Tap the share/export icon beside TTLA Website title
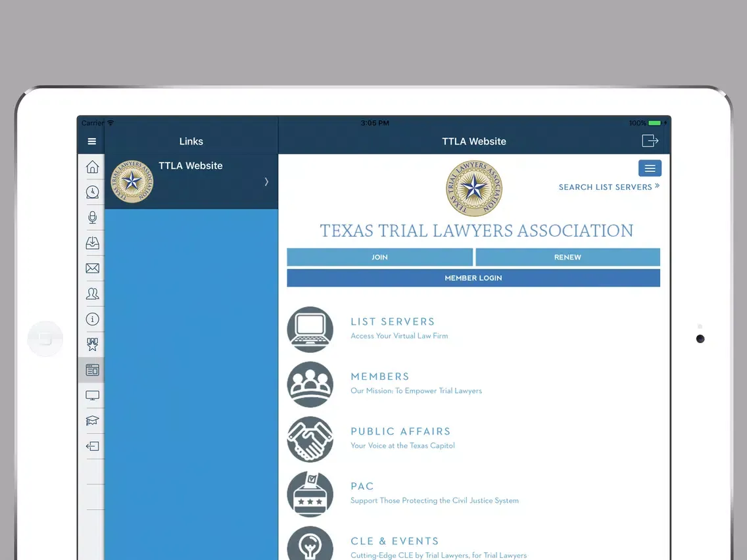The image size is (747, 560). (650, 141)
